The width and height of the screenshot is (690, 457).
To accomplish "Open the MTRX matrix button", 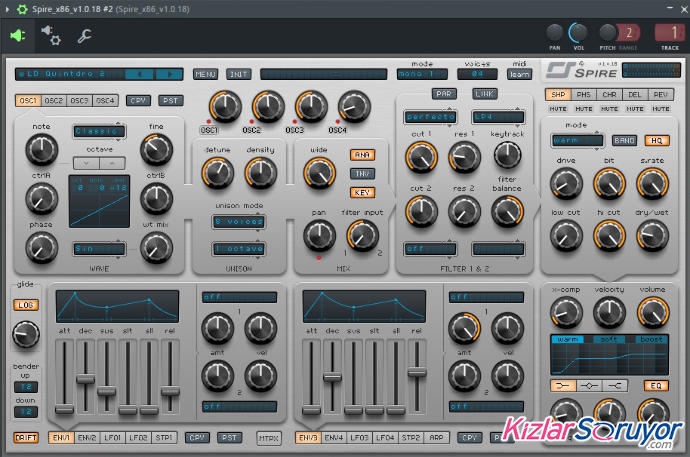I will 269,438.
